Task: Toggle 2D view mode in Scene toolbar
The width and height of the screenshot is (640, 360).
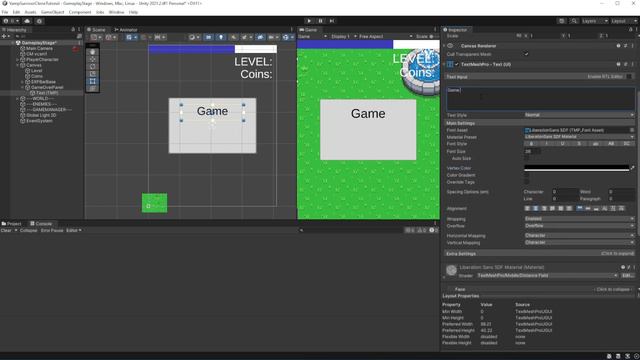Action: [x=208, y=37]
